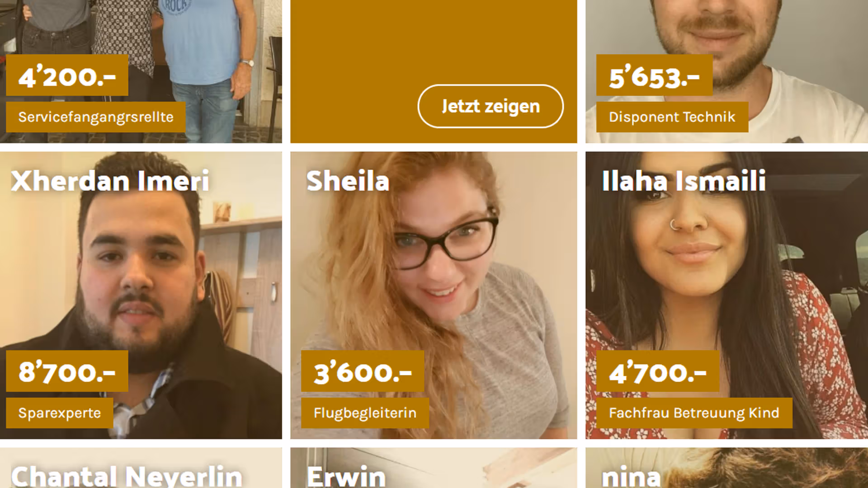Open the nina profile card
The height and width of the screenshot is (488, 868).
pos(726,468)
